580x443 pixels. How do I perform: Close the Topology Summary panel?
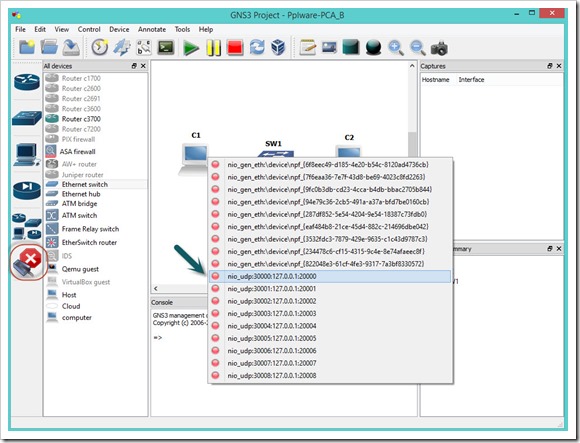(559, 248)
